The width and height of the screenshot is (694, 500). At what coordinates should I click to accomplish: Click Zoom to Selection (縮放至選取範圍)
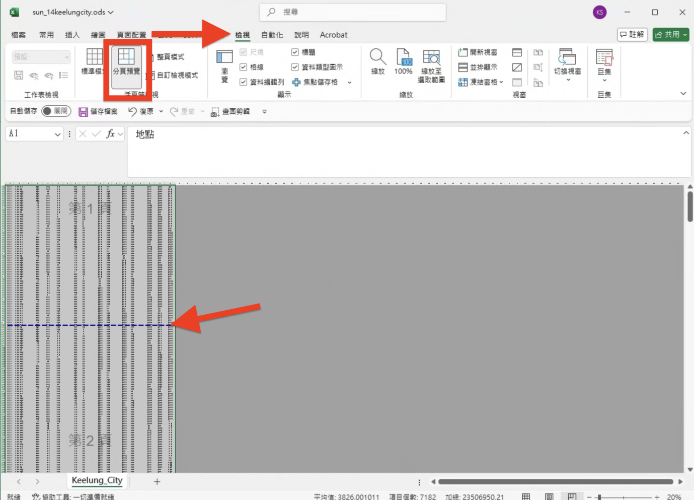coord(432,66)
